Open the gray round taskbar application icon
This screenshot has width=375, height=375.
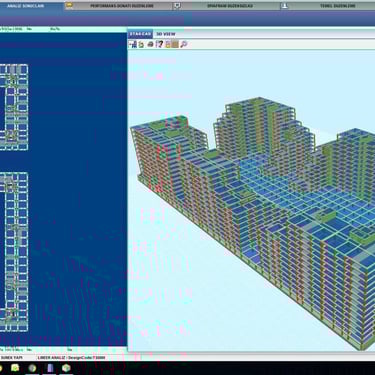(32, 368)
